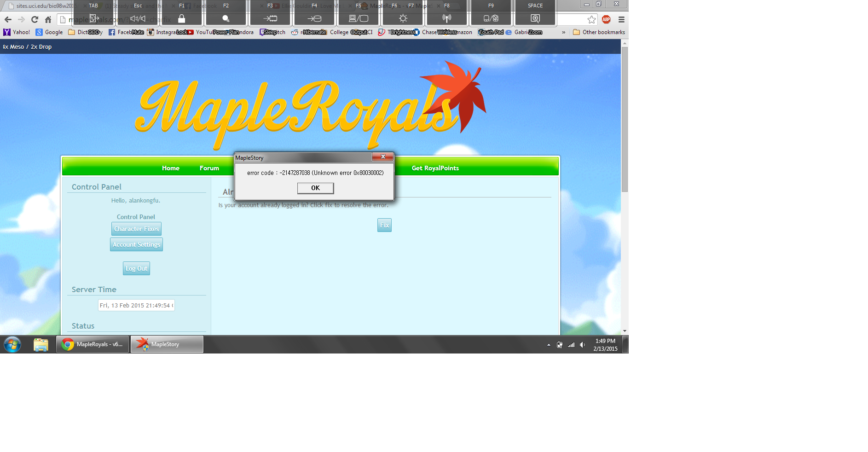The image size is (868, 452).
Task: Open the Other bookmarks folder
Action: [x=599, y=32]
